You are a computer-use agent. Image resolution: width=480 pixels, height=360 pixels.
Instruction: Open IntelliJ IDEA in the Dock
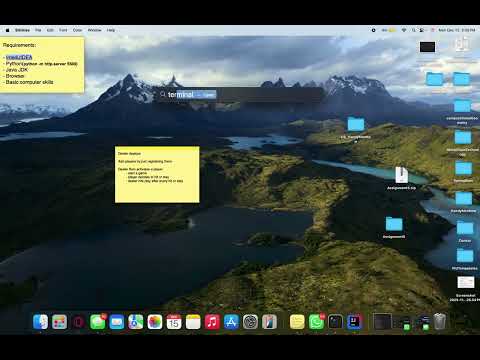coord(354,322)
